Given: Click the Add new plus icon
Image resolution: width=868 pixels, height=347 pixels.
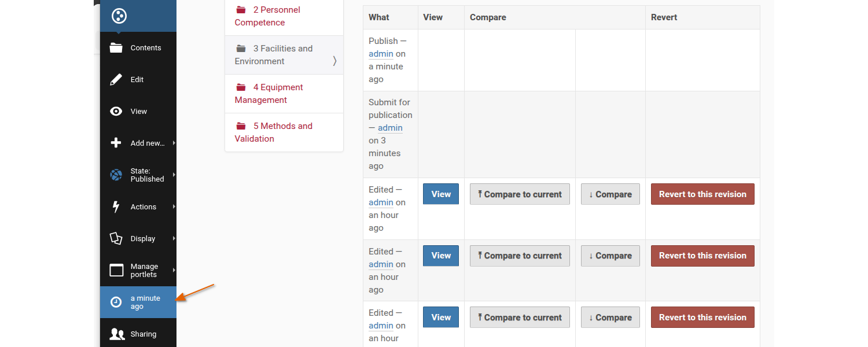Looking at the screenshot, I should pos(116,143).
